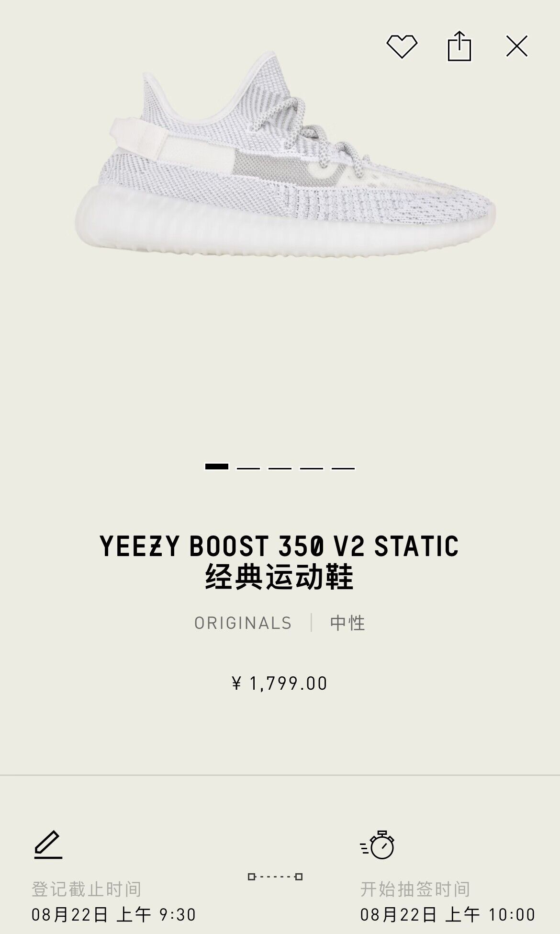560x934 pixels.
Task: Tap the 08月22日 上午 9:30 deadline
Action: click(x=114, y=915)
